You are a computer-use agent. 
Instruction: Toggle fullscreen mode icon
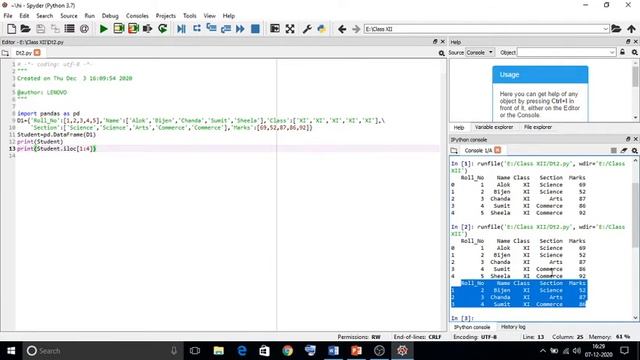point(290,29)
